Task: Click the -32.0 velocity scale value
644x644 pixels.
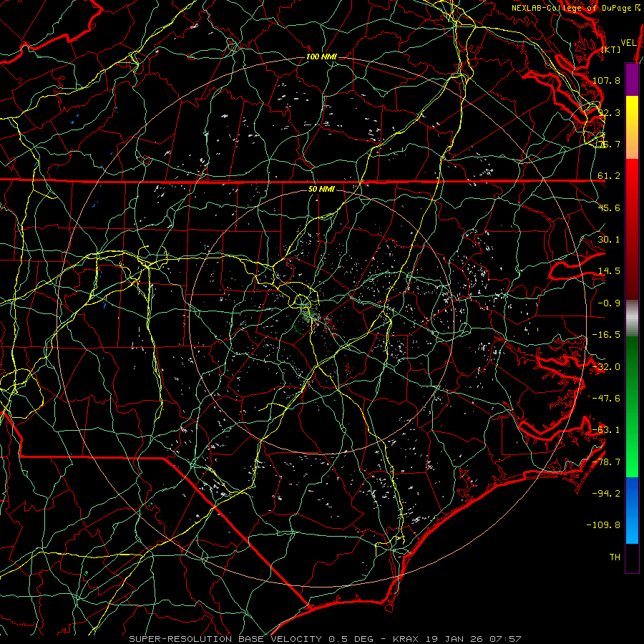Action: point(606,367)
